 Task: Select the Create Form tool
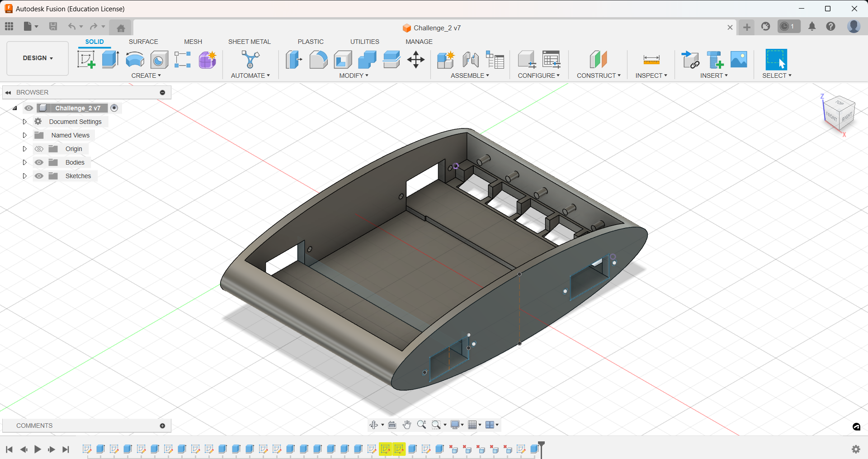point(208,59)
